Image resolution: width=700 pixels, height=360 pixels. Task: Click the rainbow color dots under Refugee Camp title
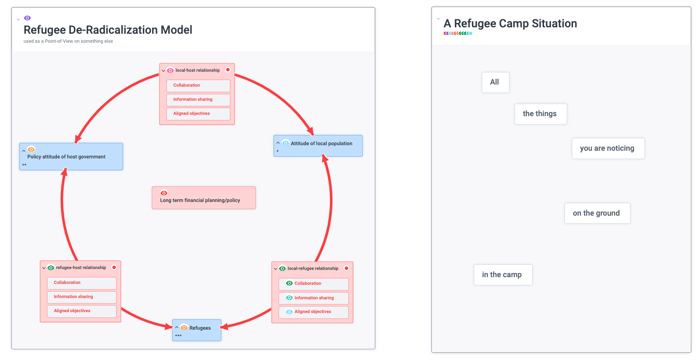tap(458, 33)
